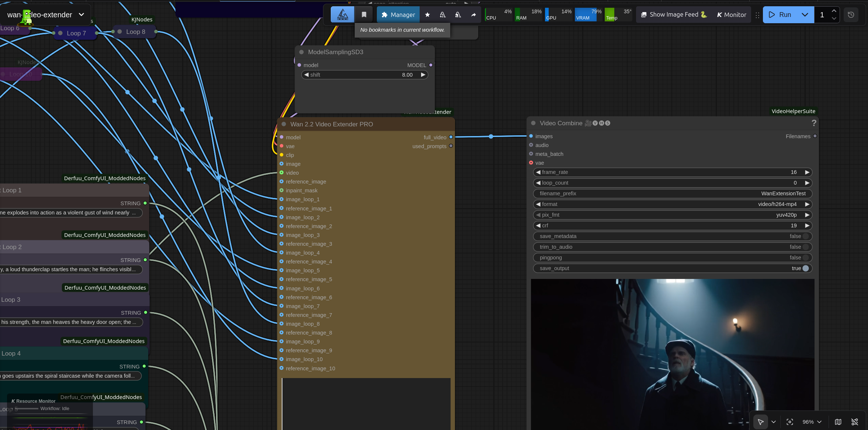This screenshot has width=868, height=430.
Task: Open the Run button dropdown arrow
Action: click(805, 15)
